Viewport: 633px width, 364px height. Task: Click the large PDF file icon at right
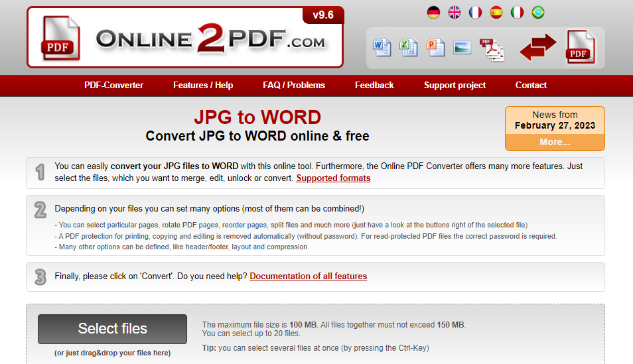click(x=580, y=47)
